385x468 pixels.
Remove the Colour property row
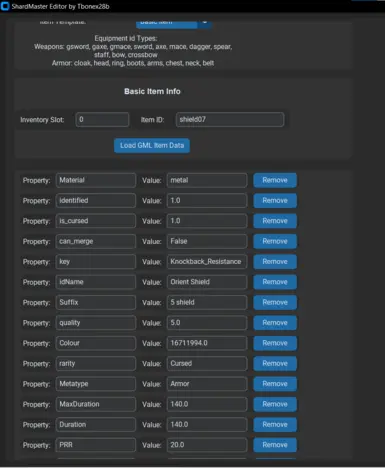(x=275, y=343)
